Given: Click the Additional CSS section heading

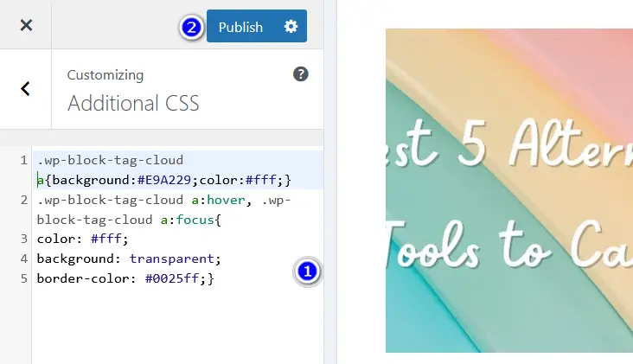Looking at the screenshot, I should (133, 104).
